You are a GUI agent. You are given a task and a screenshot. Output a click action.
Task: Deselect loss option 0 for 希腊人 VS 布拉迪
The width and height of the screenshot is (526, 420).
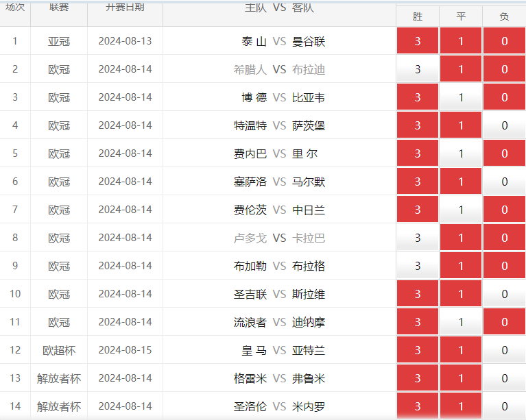[504, 69]
